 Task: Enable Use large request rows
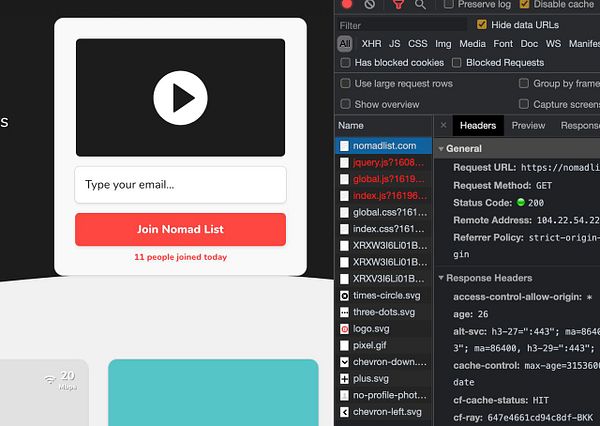pyautogui.click(x=345, y=83)
